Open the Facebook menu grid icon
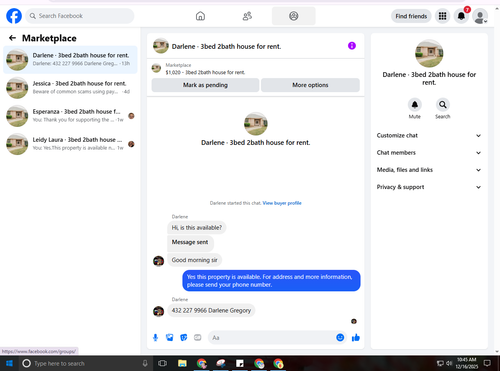This screenshot has height=371, width=500. [442, 16]
